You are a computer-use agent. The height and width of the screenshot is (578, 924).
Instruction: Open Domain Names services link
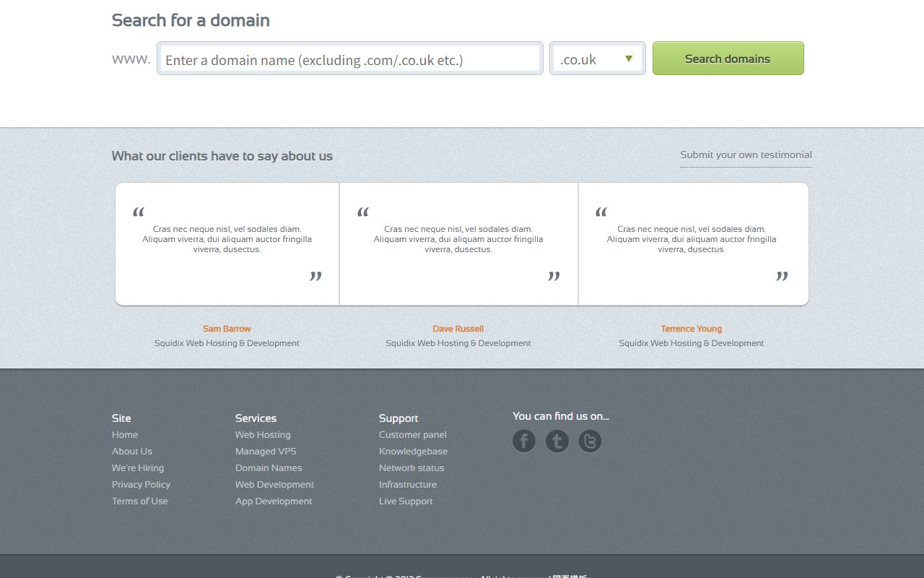pyautogui.click(x=269, y=468)
